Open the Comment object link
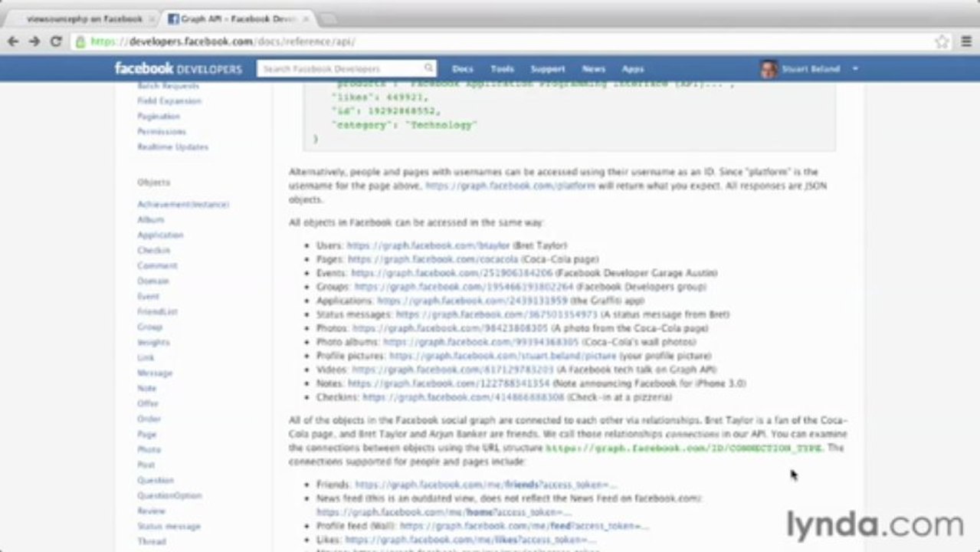Image resolution: width=980 pixels, height=552 pixels. click(x=157, y=266)
